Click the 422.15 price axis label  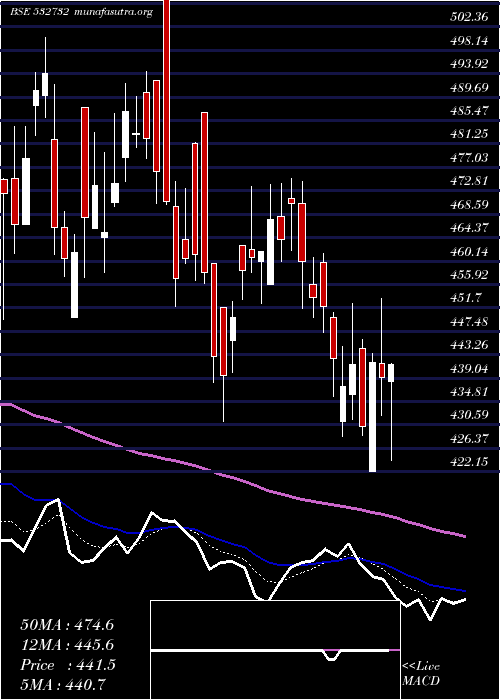point(469,462)
